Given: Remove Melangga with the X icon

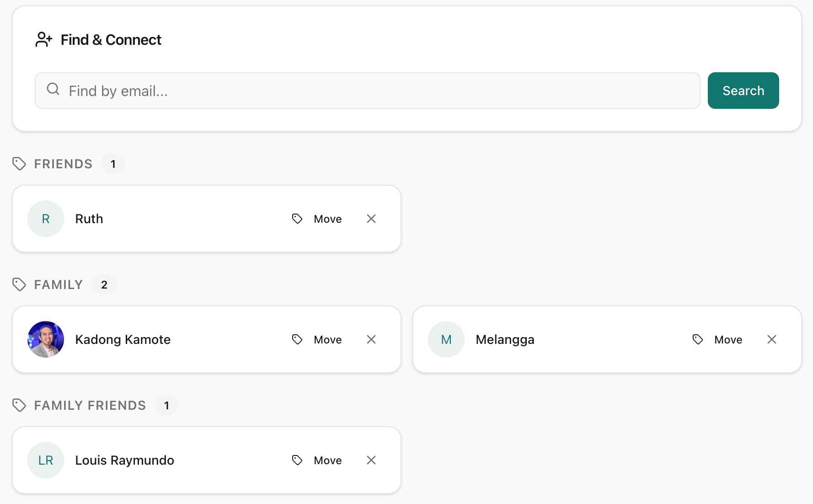Looking at the screenshot, I should point(772,339).
